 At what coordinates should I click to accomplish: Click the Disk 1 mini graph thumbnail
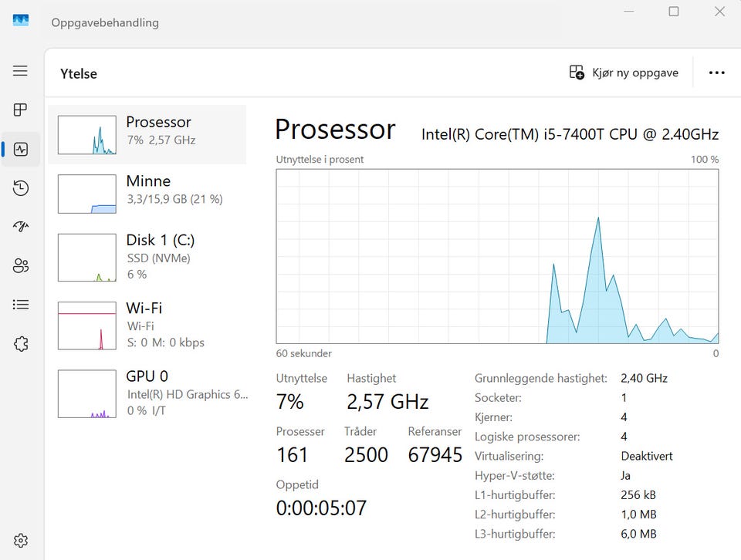point(87,258)
